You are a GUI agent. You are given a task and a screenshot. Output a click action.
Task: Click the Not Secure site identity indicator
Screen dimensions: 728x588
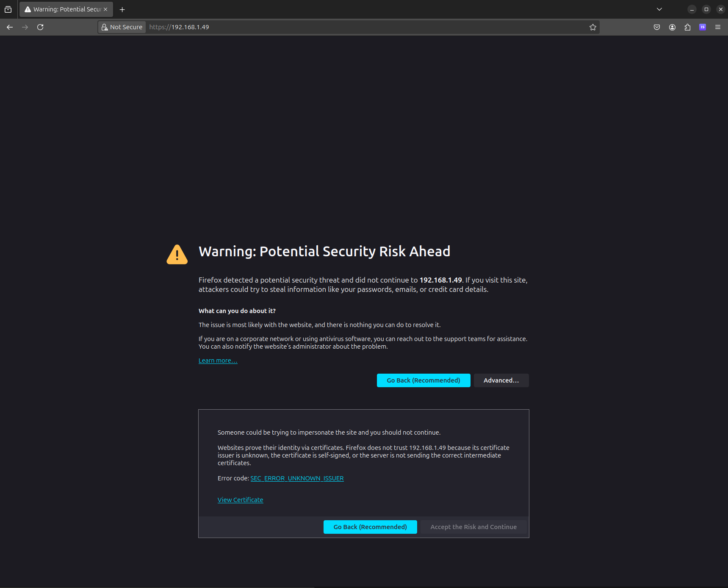click(122, 27)
